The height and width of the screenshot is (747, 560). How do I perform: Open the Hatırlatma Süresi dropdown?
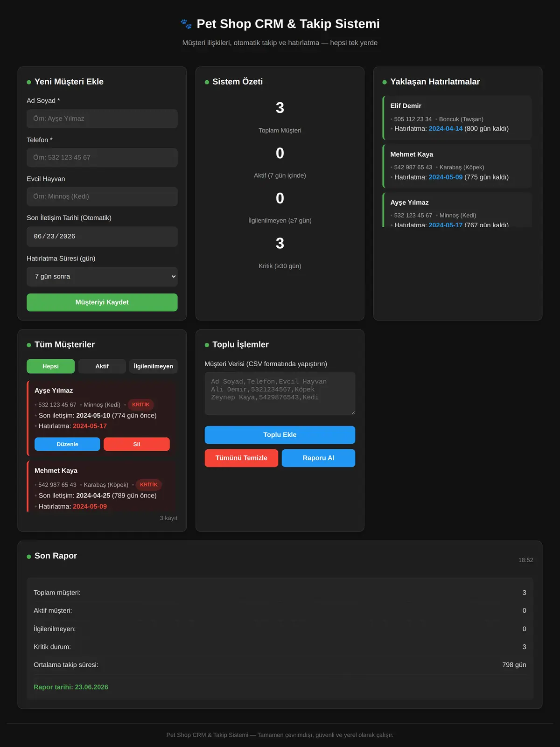[102, 277]
